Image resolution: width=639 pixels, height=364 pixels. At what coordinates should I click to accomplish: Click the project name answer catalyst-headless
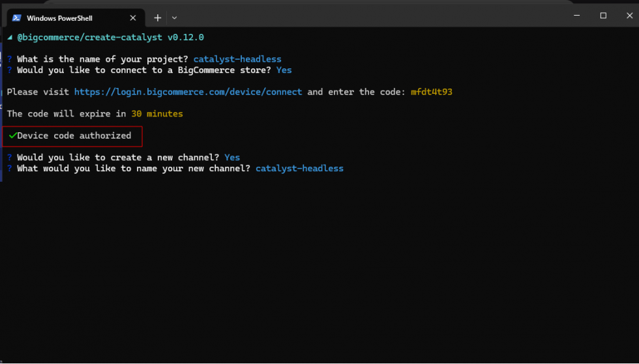(x=237, y=59)
